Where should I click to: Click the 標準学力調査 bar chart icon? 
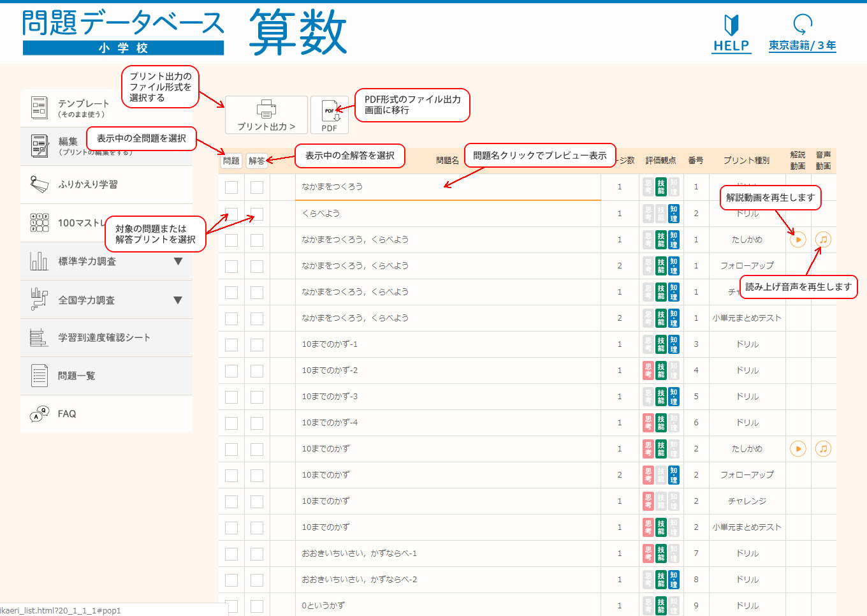coord(39,261)
